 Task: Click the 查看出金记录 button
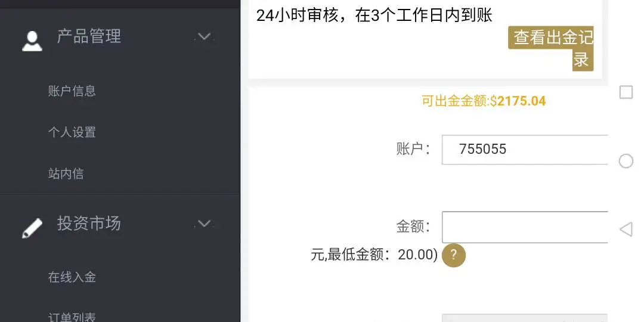tap(552, 48)
